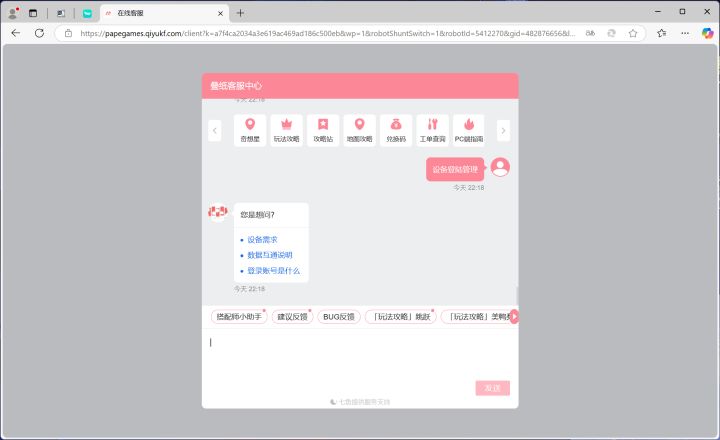The width and height of the screenshot is (720, 440).
Task: Open the 兑换码 money bag shortcut
Action: 396,130
